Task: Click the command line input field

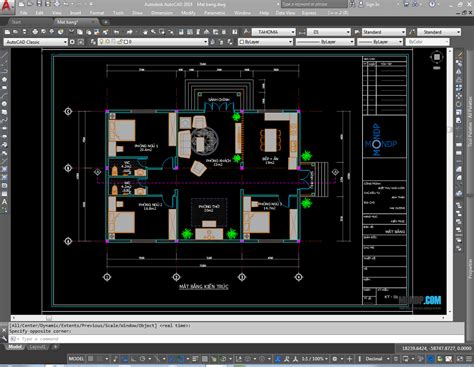Action: [237, 339]
